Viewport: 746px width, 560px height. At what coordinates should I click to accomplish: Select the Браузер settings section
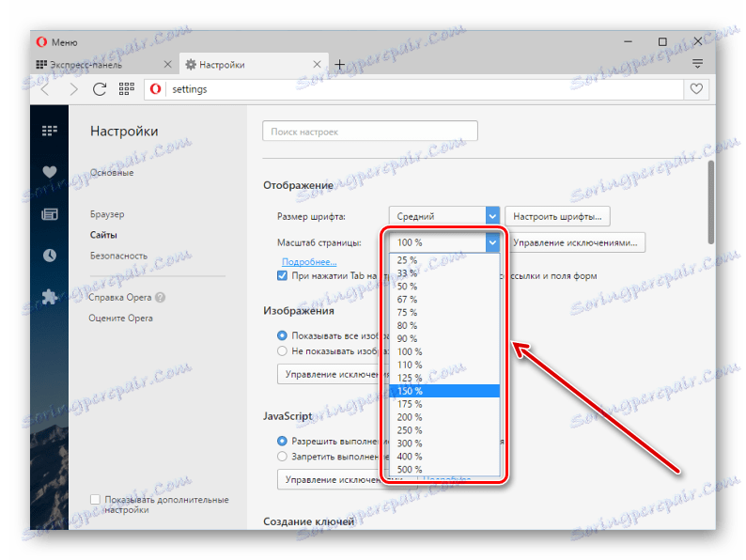(x=107, y=214)
